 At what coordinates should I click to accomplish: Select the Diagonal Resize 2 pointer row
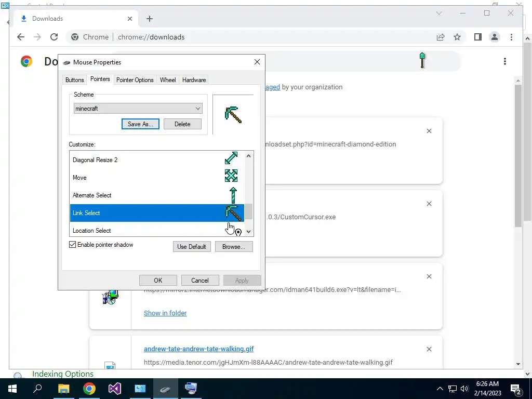[x=157, y=160]
